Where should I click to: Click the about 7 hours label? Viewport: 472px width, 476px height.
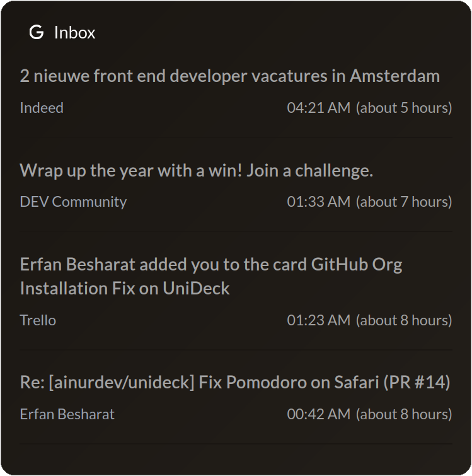[x=404, y=202]
